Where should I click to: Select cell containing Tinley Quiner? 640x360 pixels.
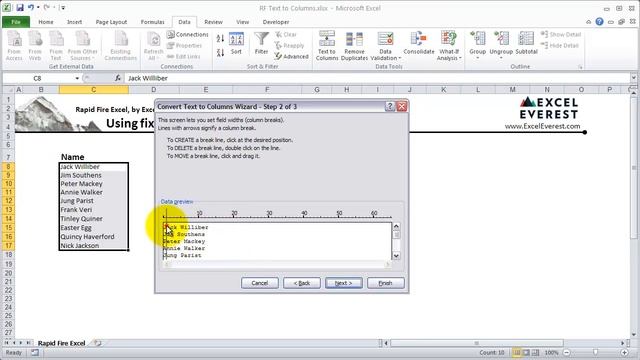[93, 219]
